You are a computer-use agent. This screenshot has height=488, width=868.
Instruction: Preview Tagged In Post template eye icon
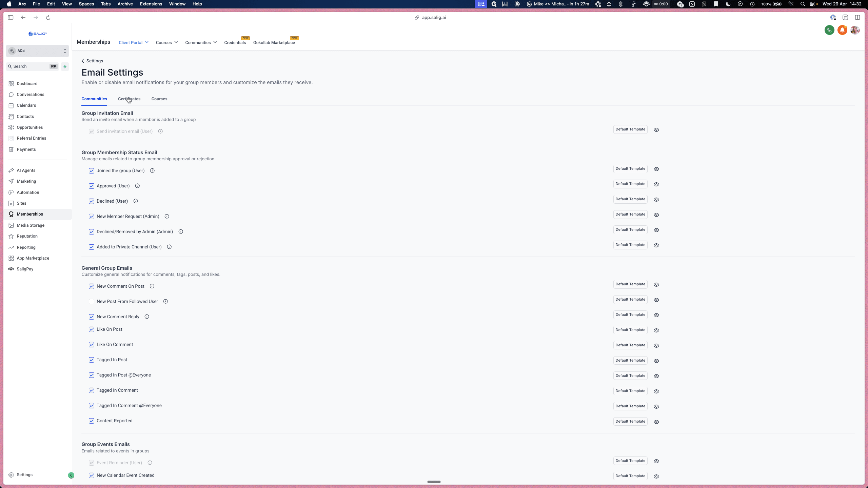pos(656,361)
